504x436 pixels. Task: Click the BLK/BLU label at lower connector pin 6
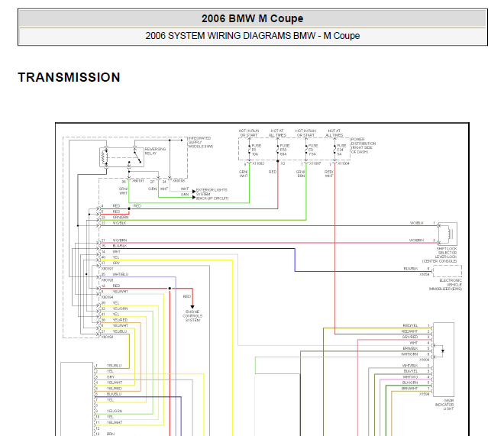tap(114, 394)
